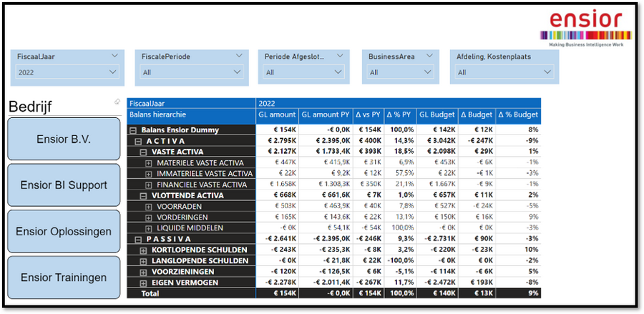Expand the VOORRADEN row
The height and width of the screenshot is (314, 644).
pyautogui.click(x=149, y=207)
